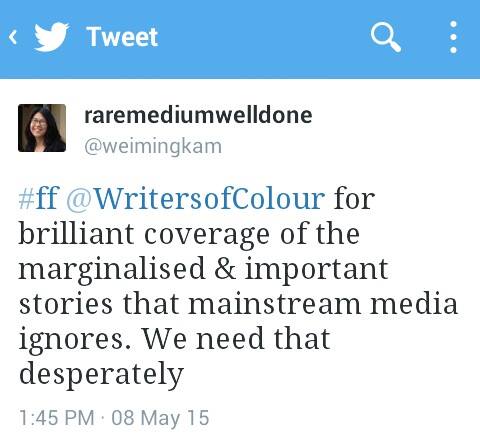Click the 08 May 15 date
Viewport: 480px width, 445px height.
[160, 418]
